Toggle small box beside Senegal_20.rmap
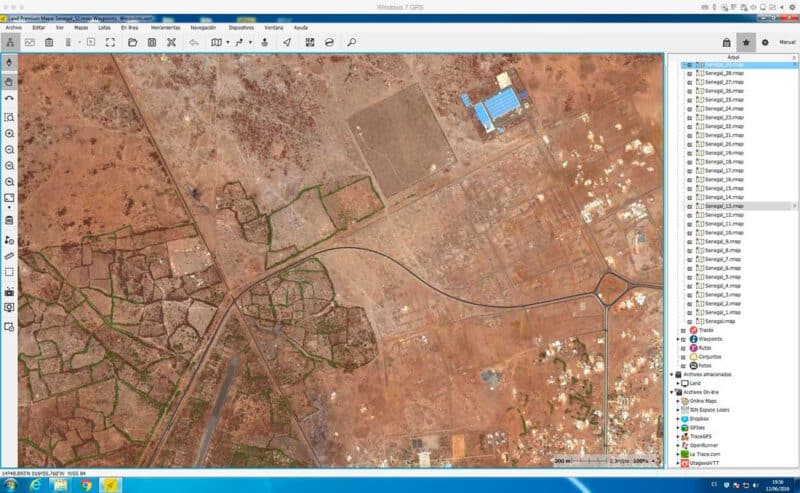800x493 pixels. (690, 144)
